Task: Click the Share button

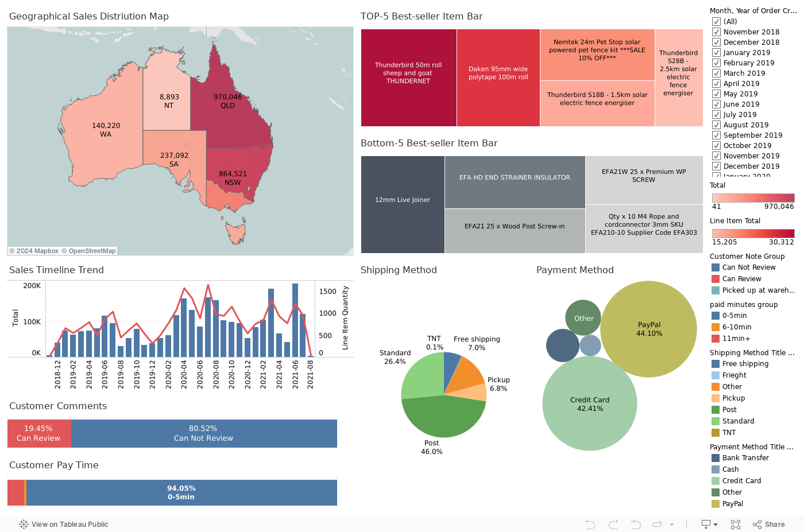Action: click(x=769, y=524)
